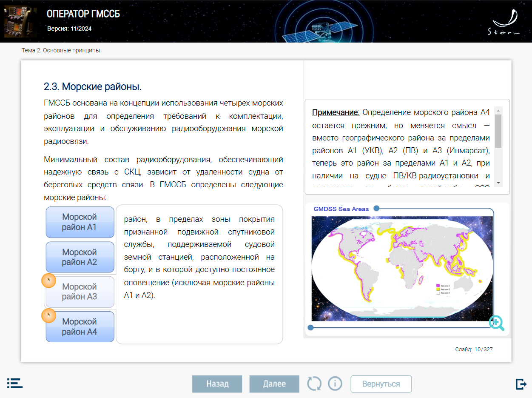This screenshot has width=532, height=398.
Task: Click asterisk badge on Морской район А4
Action: 48,315
